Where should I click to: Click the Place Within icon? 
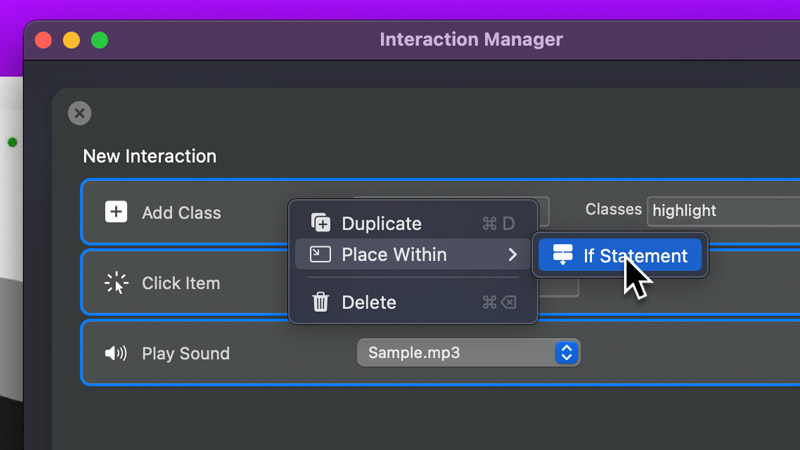click(321, 255)
